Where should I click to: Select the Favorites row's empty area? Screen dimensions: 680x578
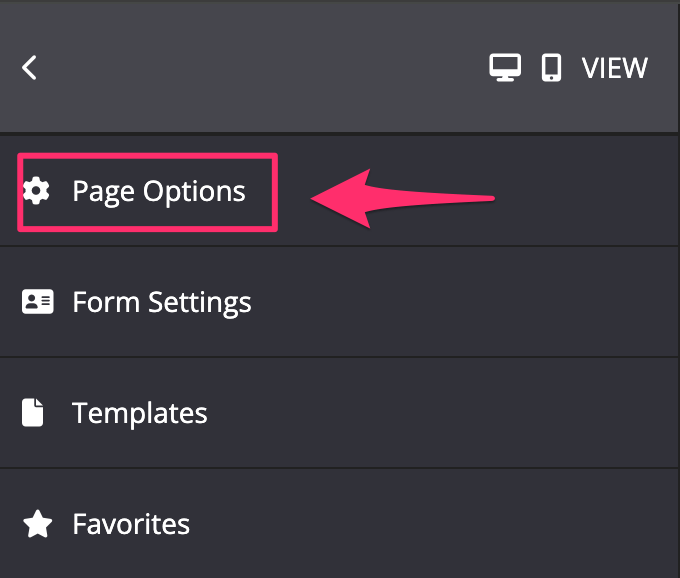434,523
